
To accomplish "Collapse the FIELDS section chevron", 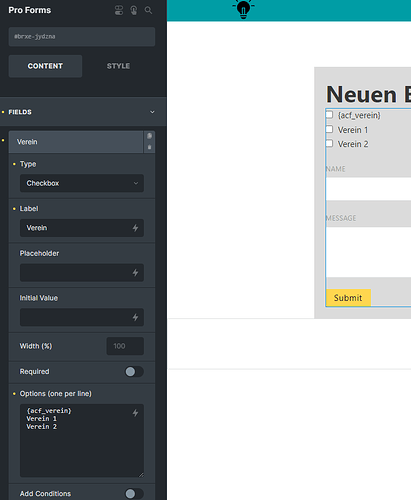I will point(152,112).
